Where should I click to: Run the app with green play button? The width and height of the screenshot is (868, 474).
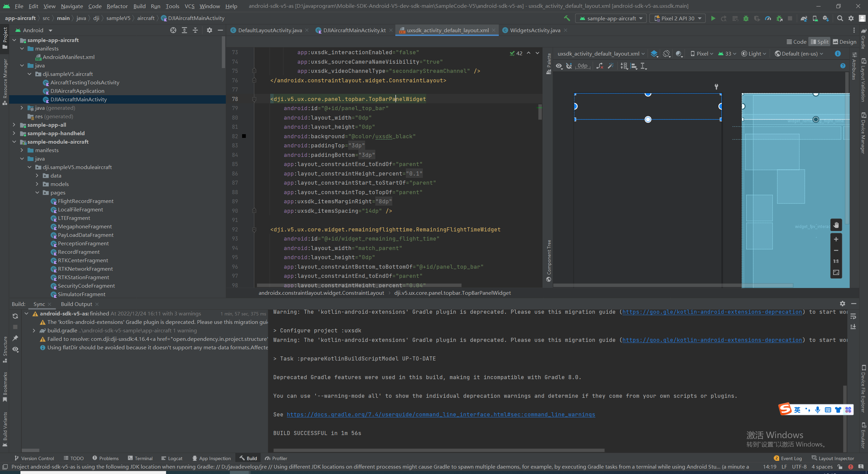713,18
